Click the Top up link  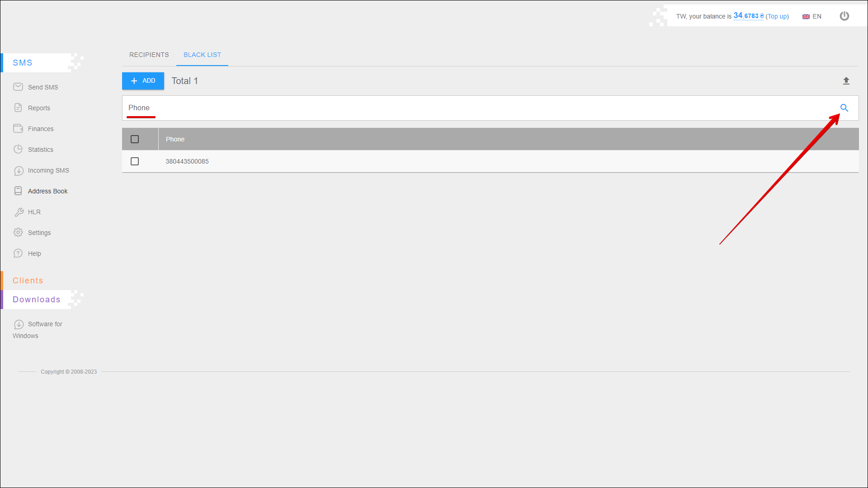(x=777, y=16)
